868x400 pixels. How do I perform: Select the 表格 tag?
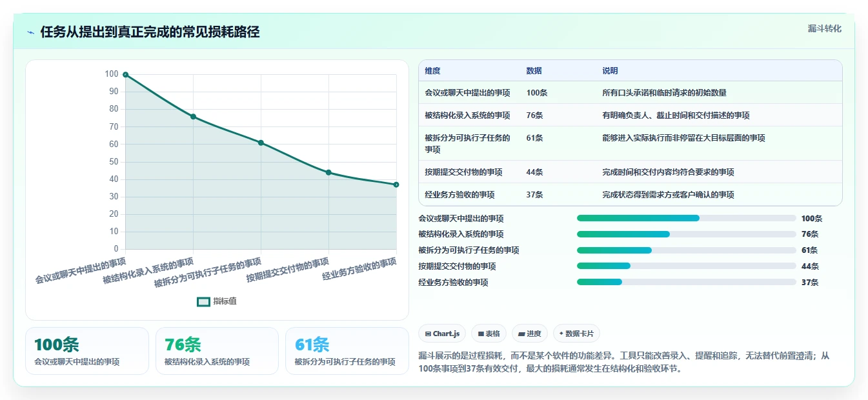(x=489, y=334)
